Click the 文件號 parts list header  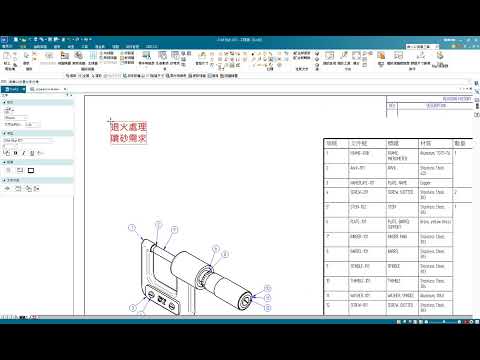pyautogui.click(x=359, y=144)
